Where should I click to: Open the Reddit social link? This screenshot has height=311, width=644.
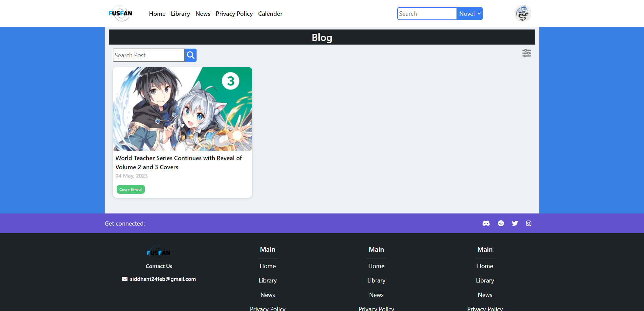(501, 223)
